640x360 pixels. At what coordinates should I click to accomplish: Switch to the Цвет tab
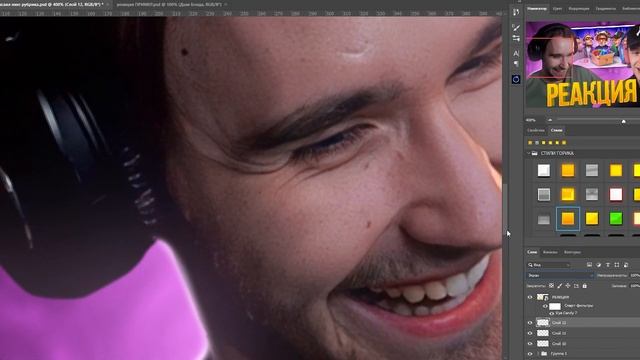point(557,8)
